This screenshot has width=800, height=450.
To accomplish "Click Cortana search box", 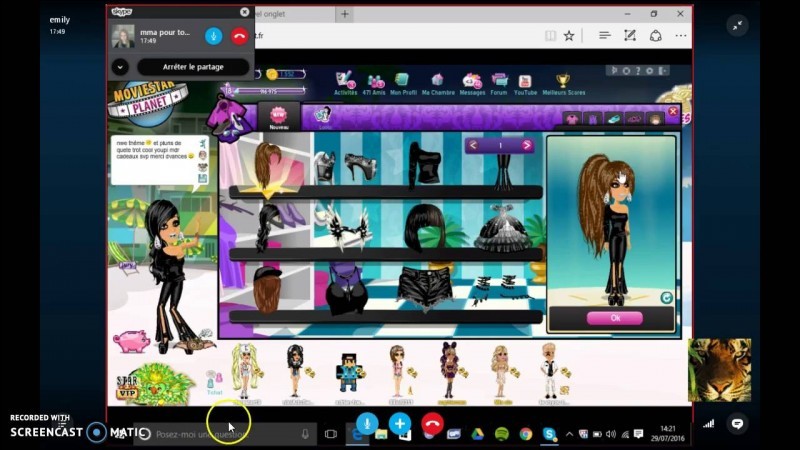I will pyautogui.click(x=227, y=434).
